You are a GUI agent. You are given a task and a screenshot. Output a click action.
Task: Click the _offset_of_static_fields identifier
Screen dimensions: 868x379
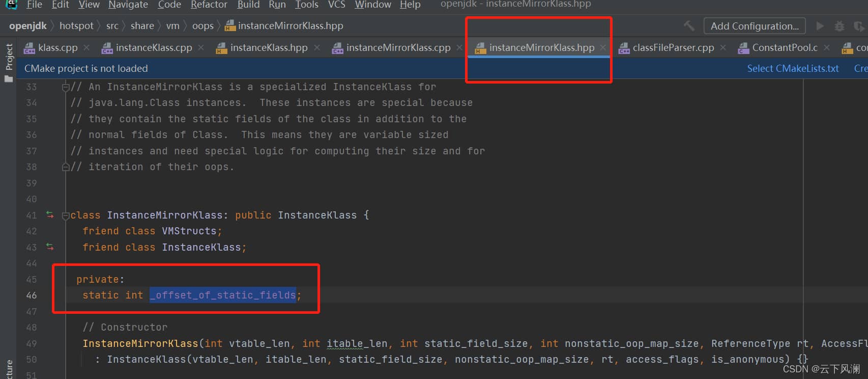[x=223, y=295]
